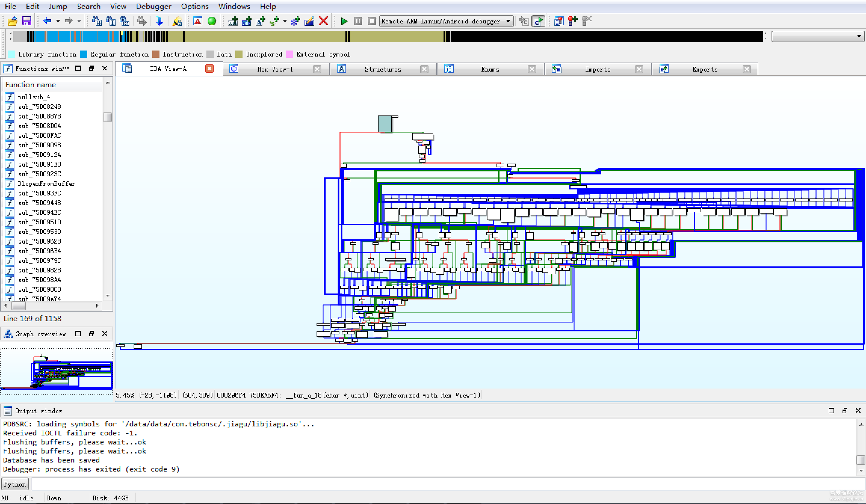Image resolution: width=866 pixels, height=504 pixels.
Task: Start the debugger process with play
Action: pos(344,21)
